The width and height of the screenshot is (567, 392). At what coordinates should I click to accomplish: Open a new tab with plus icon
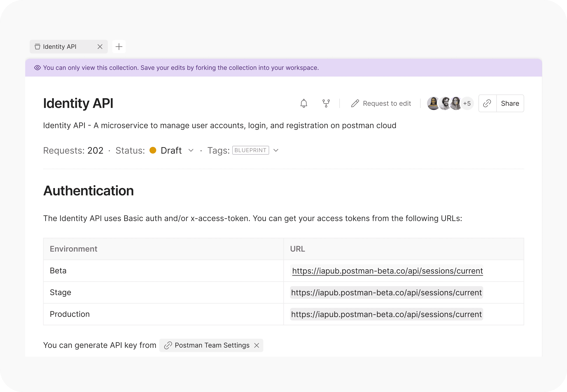[119, 47]
